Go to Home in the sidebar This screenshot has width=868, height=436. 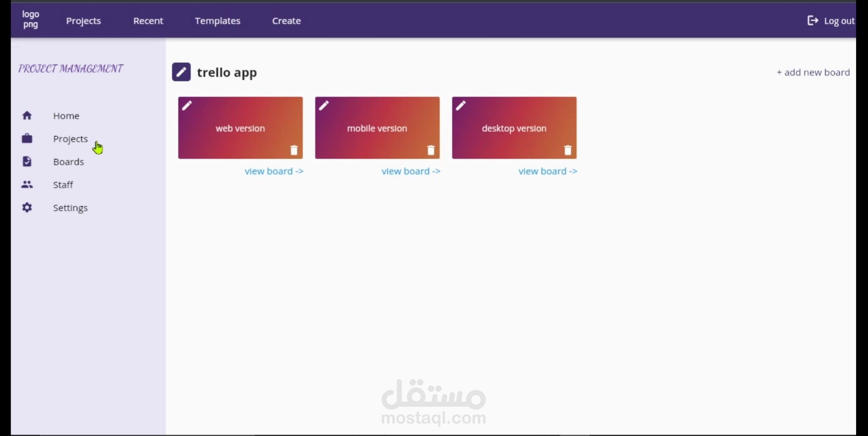66,116
